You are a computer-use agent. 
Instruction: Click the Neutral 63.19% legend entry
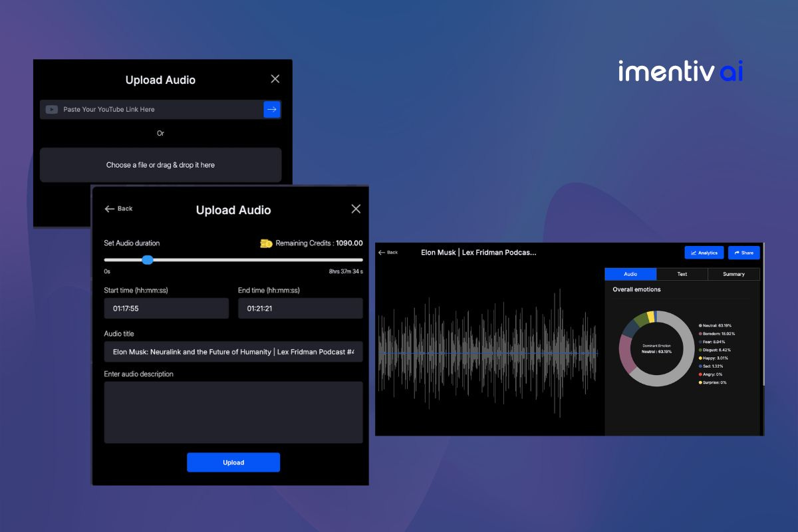(x=716, y=325)
